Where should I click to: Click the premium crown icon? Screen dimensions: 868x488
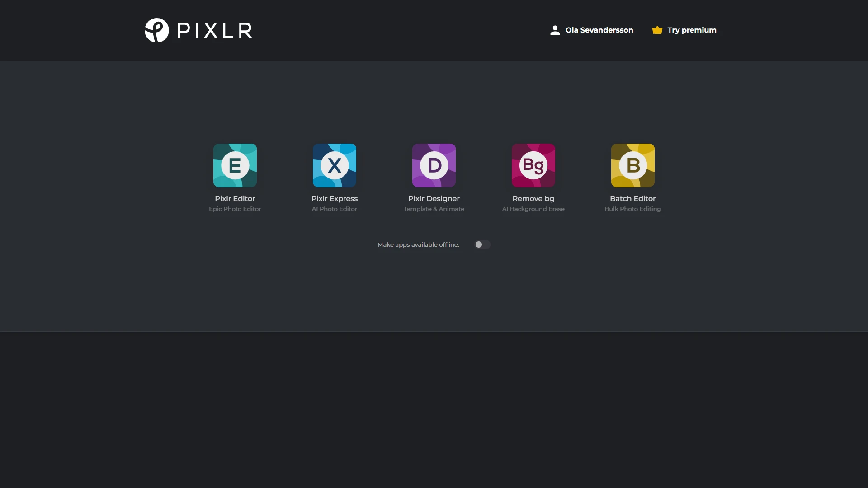pyautogui.click(x=657, y=30)
